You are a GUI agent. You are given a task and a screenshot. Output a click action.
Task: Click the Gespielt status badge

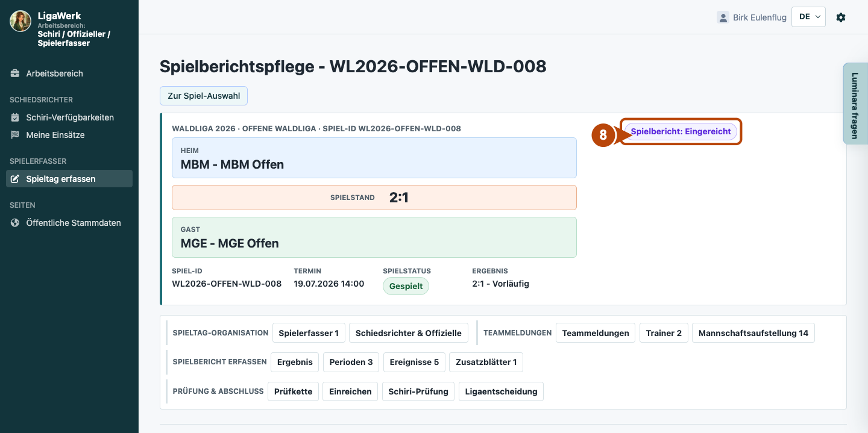coord(406,286)
